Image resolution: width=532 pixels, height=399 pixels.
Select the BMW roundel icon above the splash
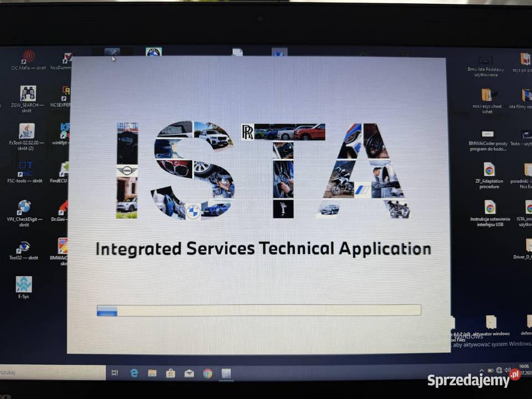click(x=154, y=52)
